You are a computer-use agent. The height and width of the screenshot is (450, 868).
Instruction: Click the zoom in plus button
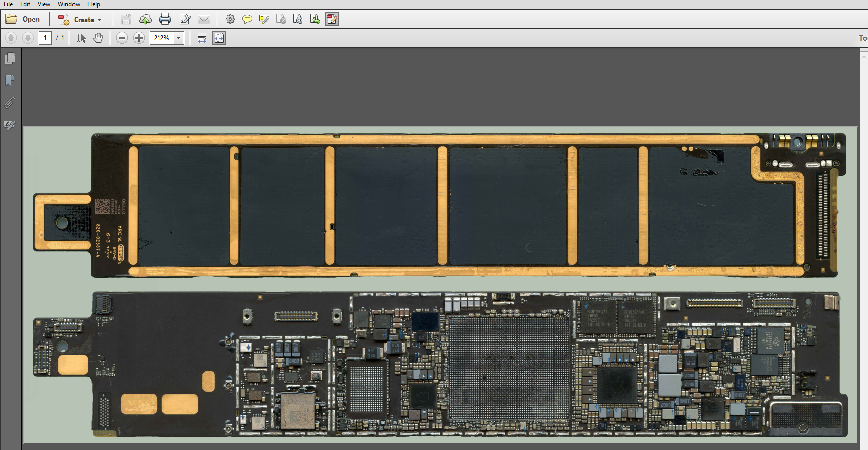click(139, 38)
